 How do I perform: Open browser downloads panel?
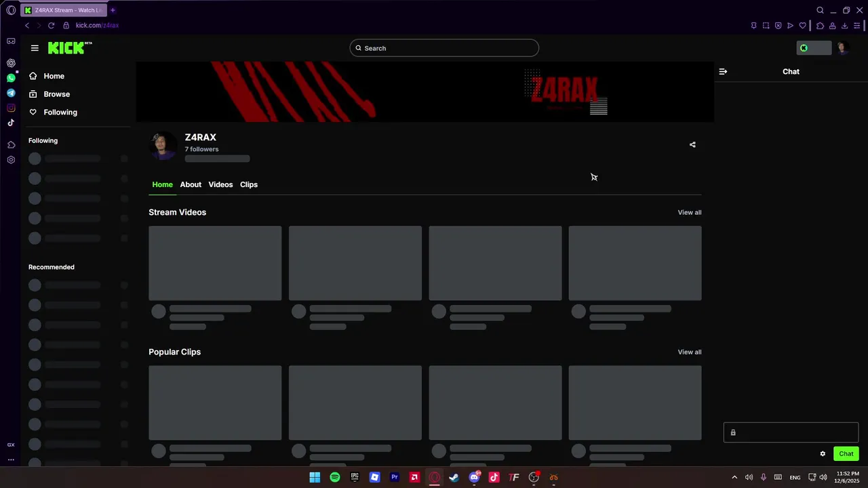click(x=844, y=26)
